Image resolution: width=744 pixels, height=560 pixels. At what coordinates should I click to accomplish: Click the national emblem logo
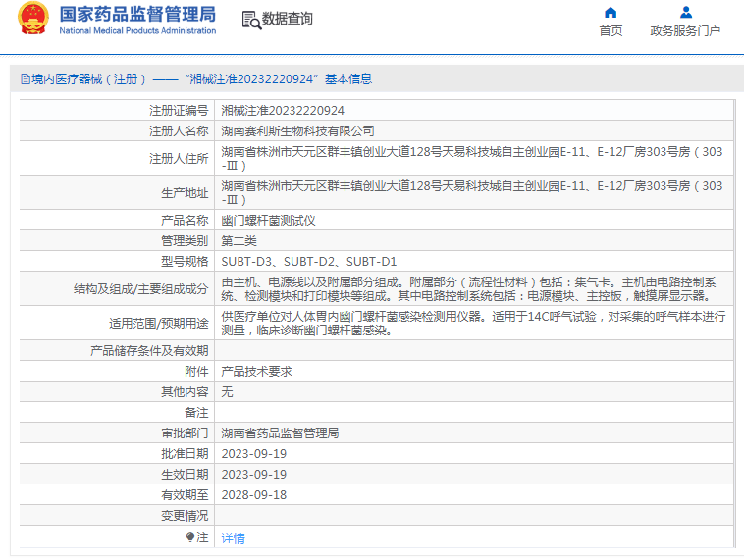point(33,19)
